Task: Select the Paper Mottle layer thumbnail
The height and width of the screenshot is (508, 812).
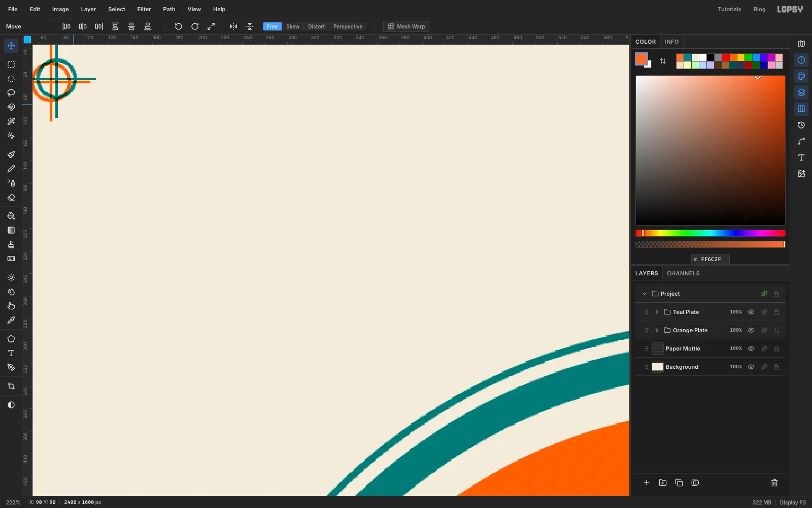Action: [x=658, y=348]
